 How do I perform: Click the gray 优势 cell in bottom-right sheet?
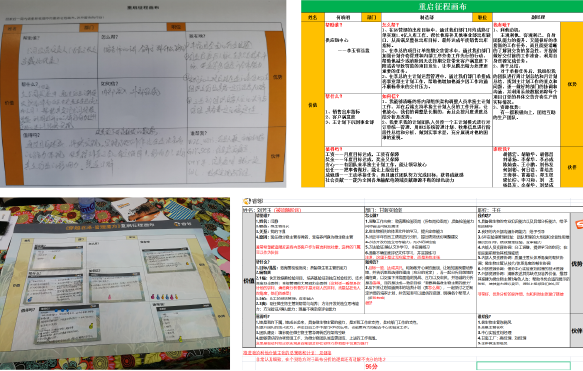[577, 264]
